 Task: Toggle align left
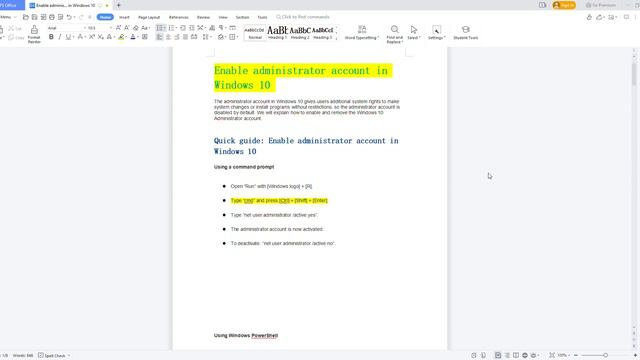pos(160,37)
